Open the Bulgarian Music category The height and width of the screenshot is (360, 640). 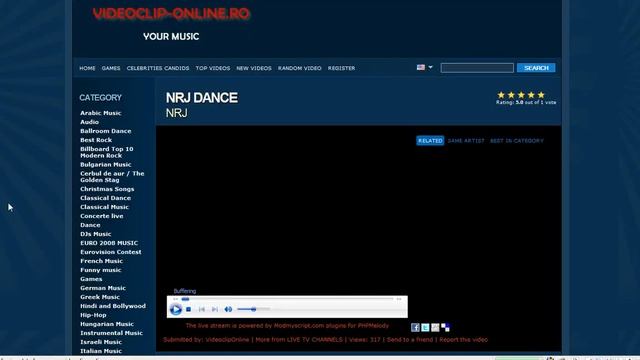[x=106, y=164]
